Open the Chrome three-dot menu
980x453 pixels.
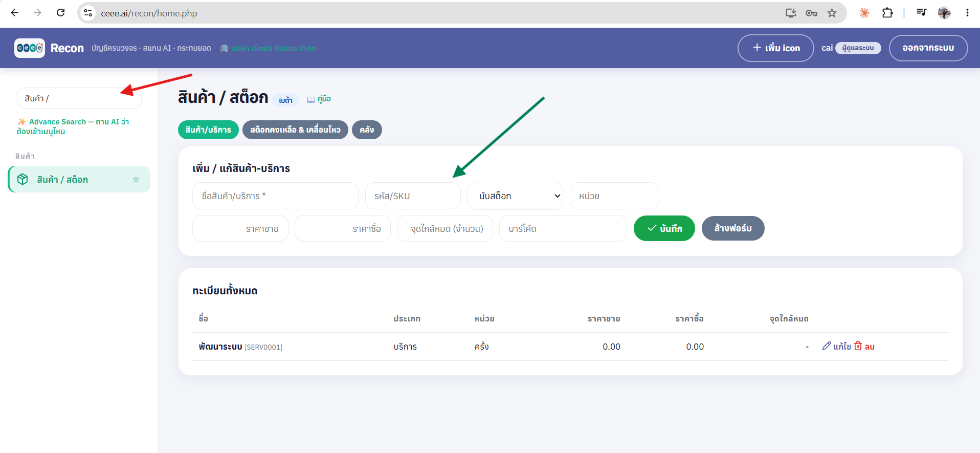pyautogui.click(x=967, y=13)
